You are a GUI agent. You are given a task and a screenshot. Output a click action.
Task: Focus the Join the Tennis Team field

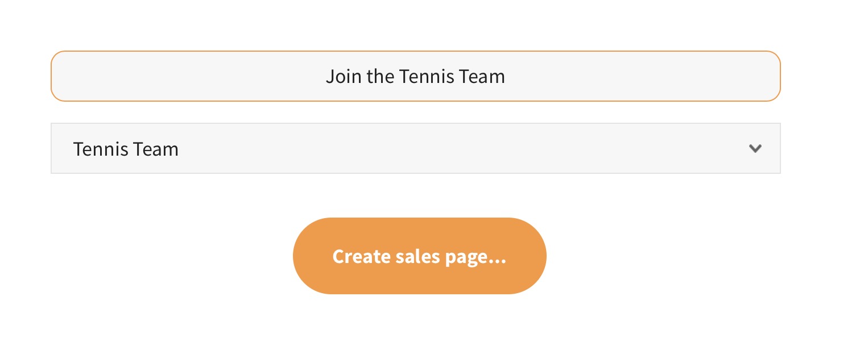tap(415, 76)
